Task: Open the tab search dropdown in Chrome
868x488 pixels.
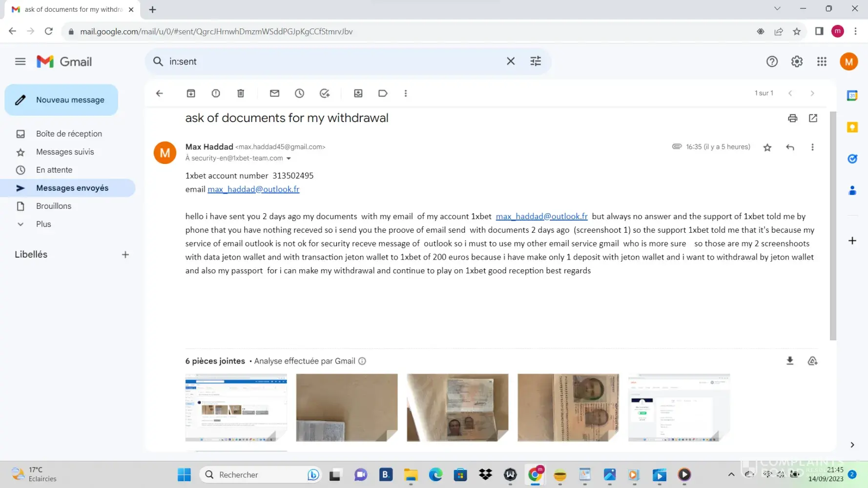Action: [x=777, y=9]
